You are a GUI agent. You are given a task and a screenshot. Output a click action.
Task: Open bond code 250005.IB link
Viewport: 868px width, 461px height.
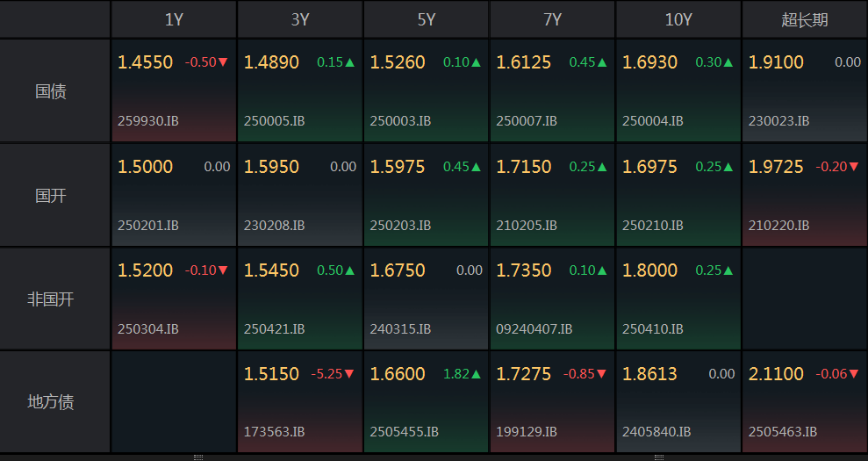[274, 121]
